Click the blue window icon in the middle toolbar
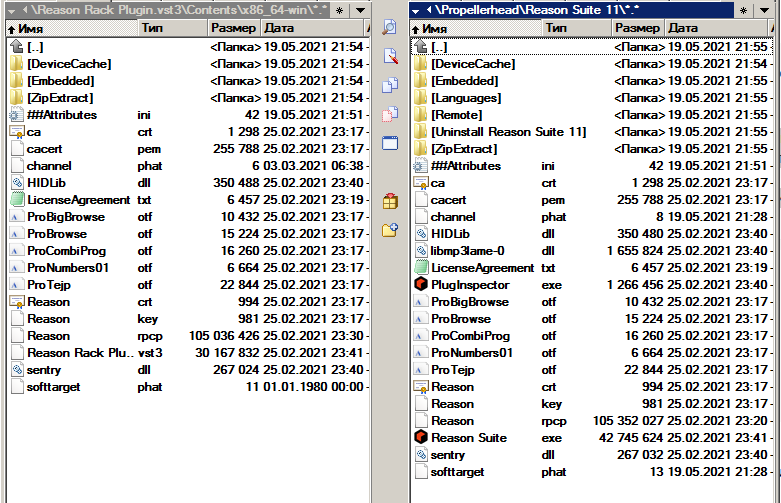Viewport: 781px width, 503px height. point(390,143)
